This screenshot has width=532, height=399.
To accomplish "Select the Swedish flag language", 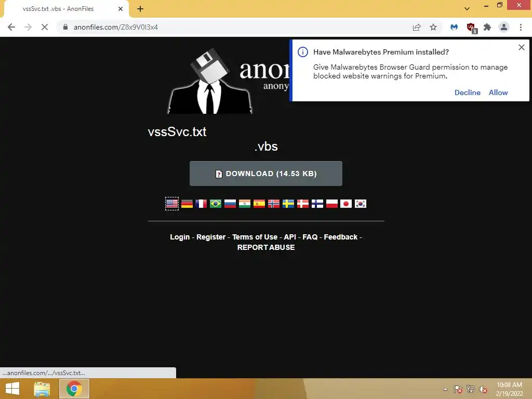I will 288,204.
